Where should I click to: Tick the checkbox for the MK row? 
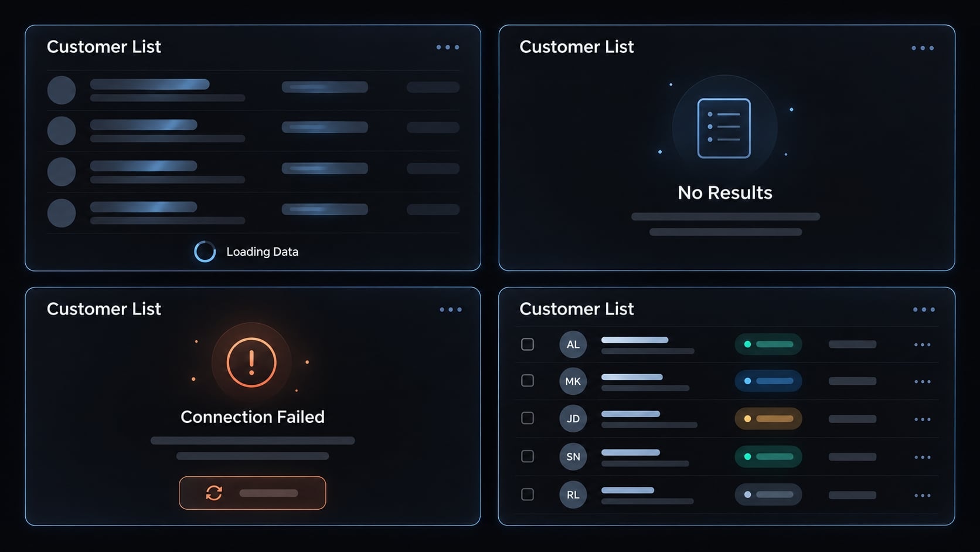[x=528, y=381]
